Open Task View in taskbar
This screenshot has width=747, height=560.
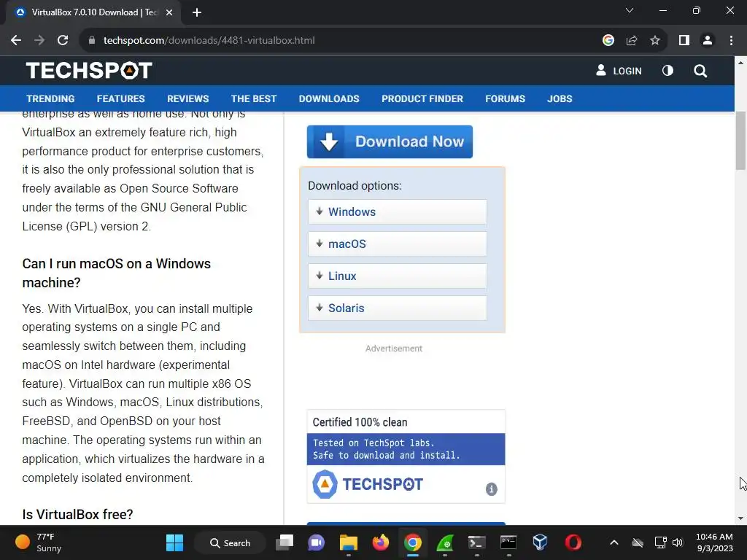tap(285, 542)
